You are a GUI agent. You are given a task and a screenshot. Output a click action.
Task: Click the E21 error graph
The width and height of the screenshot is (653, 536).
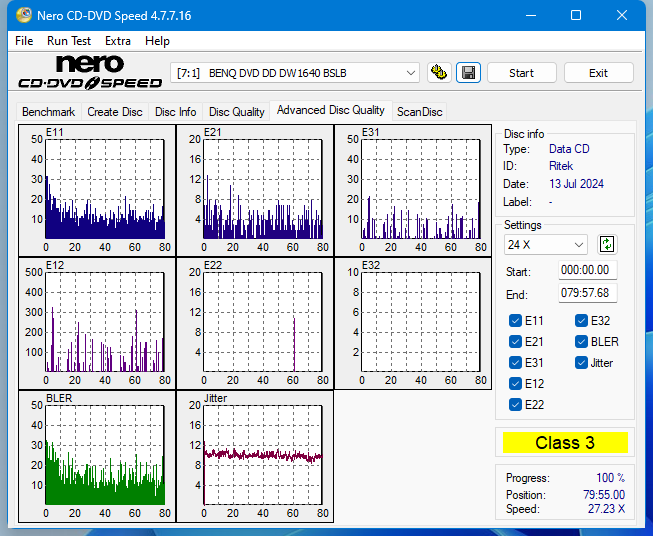pos(255,190)
